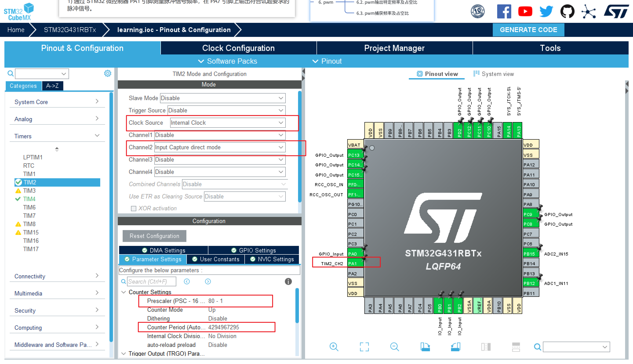Click the pin search magnifier icon
This screenshot has width=633, height=364.
click(x=537, y=347)
